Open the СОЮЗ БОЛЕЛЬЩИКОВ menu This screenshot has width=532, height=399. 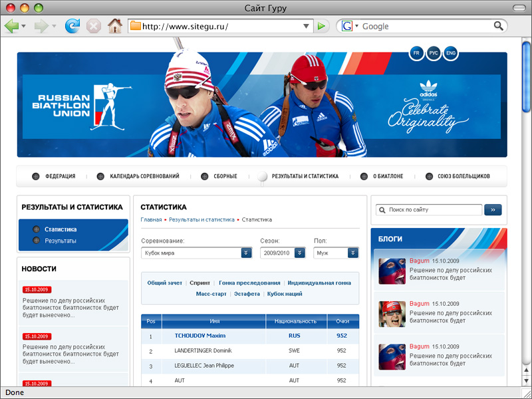pyautogui.click(x=464, y=176)
